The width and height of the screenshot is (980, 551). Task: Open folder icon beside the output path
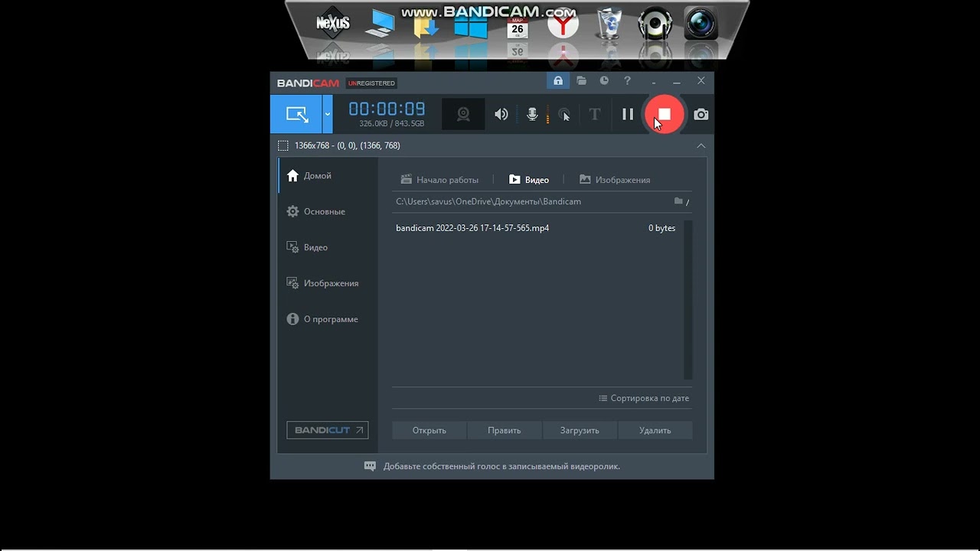(678, 201)
